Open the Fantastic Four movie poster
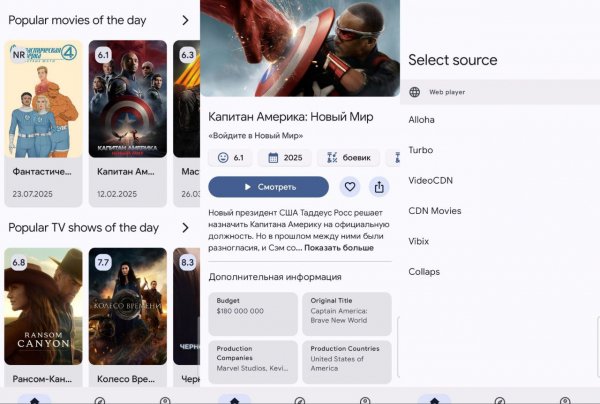 pyautogui.click(x=43, y=99)
